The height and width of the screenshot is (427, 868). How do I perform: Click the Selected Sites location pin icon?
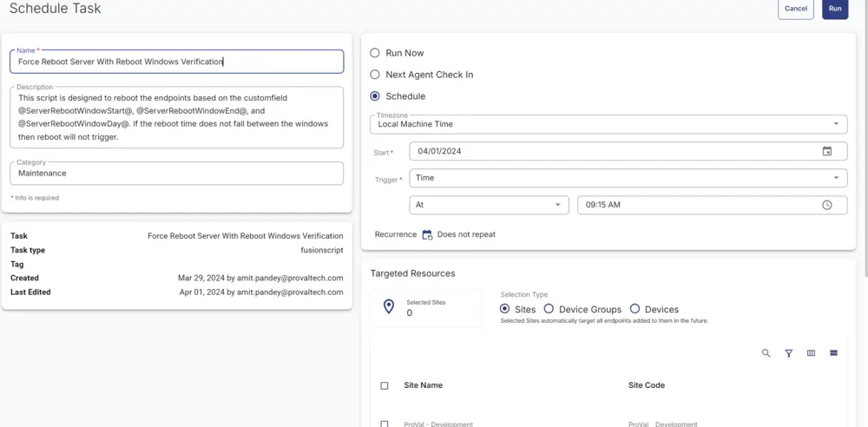pos(389,306)
